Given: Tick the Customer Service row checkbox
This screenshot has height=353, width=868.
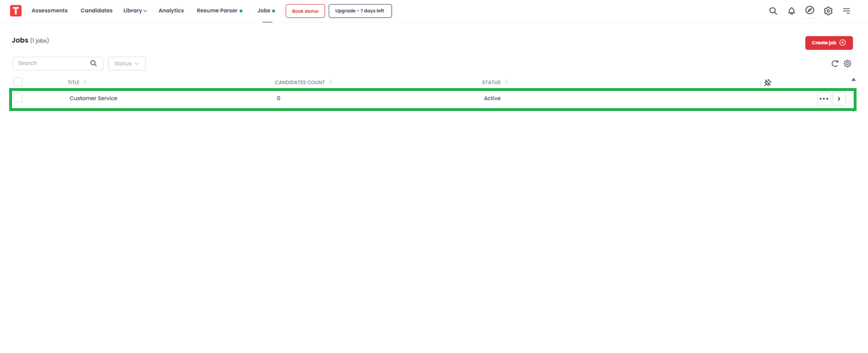Looking at the screenshot, I should click(18, 98).
